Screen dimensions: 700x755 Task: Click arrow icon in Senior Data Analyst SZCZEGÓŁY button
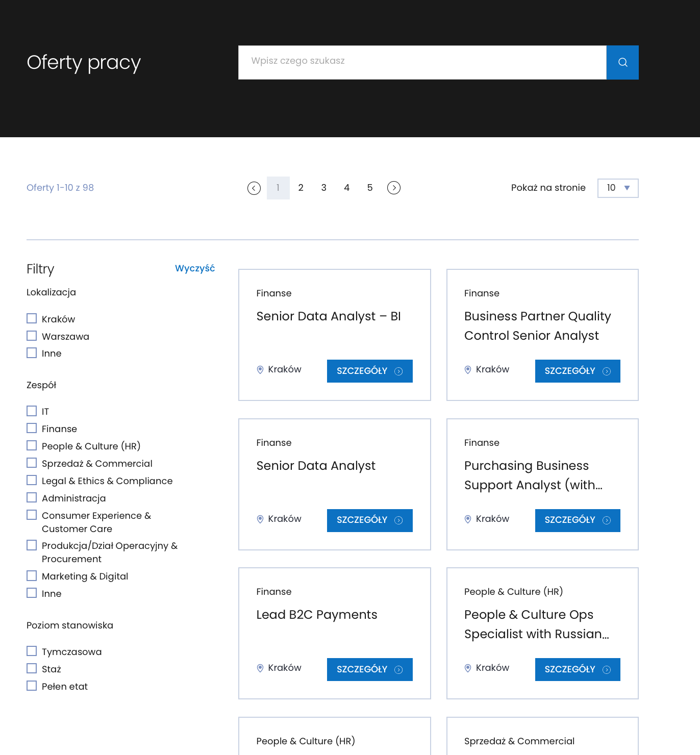[399, 520]
